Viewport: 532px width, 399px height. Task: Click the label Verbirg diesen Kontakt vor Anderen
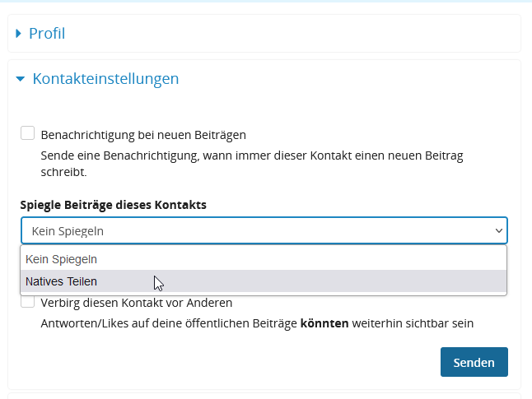[137, 303]
